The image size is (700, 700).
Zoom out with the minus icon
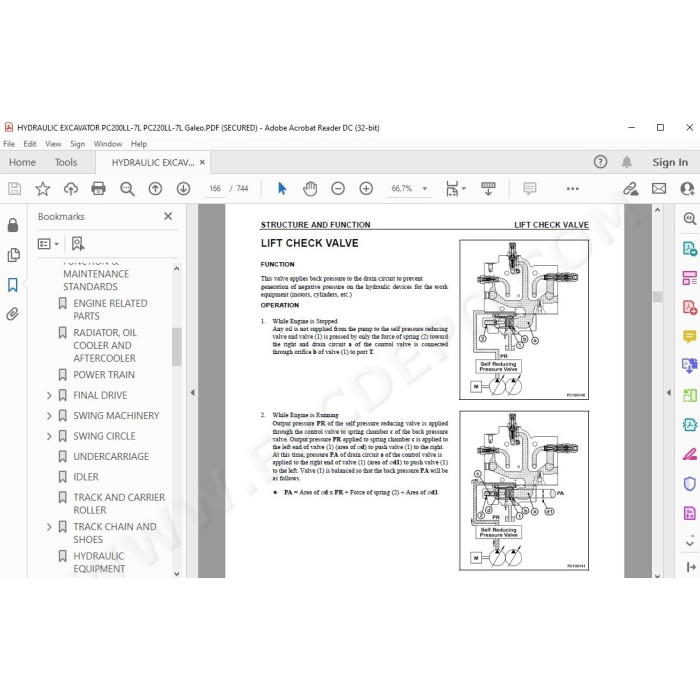[338, 189]
